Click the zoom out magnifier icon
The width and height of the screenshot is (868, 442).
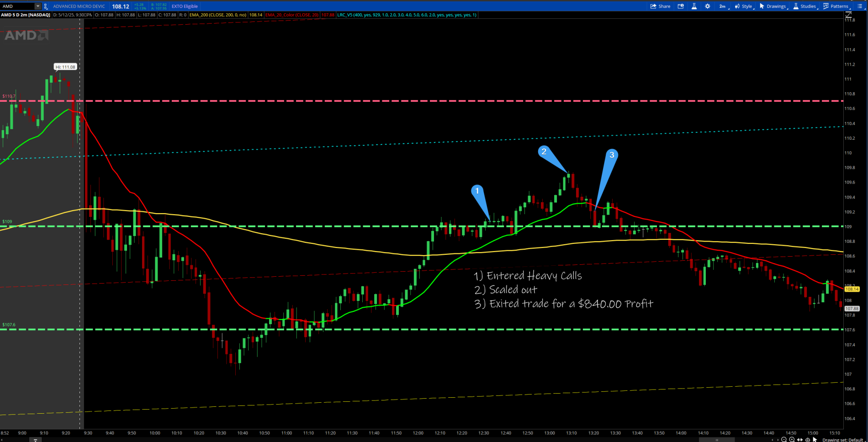(x=783, y=439)
